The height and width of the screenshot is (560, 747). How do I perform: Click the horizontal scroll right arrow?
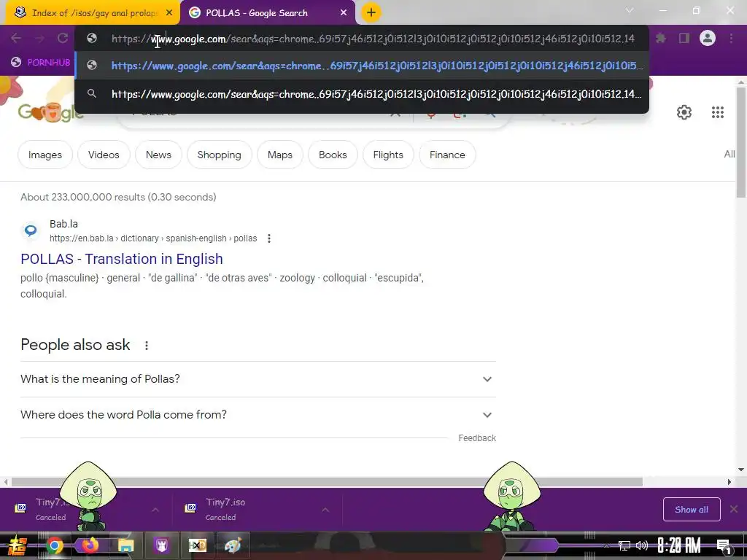(729, 482)
